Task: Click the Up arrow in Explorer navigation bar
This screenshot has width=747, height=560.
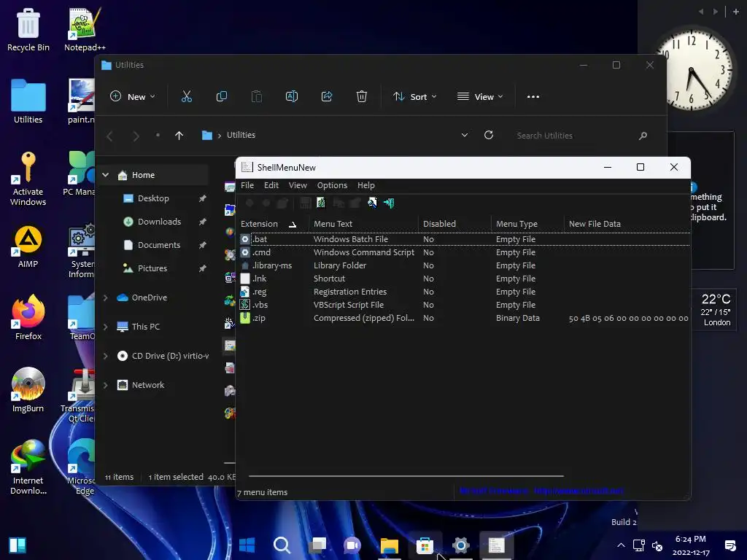Action: (179, 136)
